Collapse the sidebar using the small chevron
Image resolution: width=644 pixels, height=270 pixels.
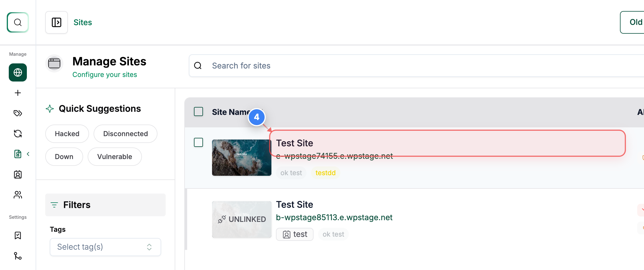pyautogui.click(x=28, y=154)
